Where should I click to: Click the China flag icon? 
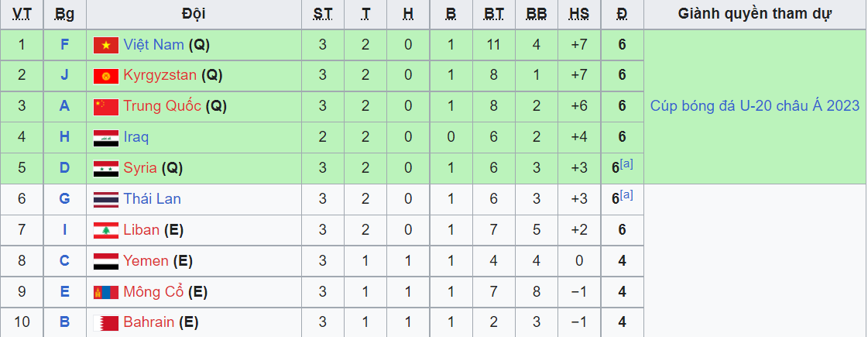point(106,106)
